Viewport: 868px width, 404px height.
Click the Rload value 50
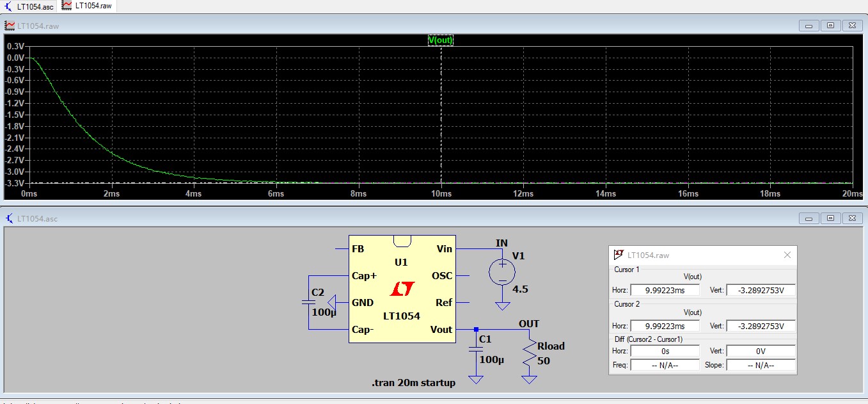point(544,361)
